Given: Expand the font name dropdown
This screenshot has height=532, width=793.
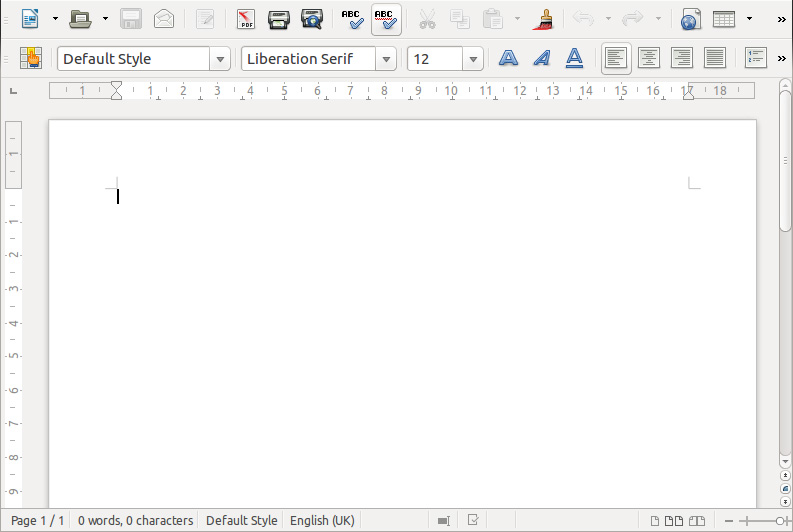Looking at the screenshot, I should [386, 59].
